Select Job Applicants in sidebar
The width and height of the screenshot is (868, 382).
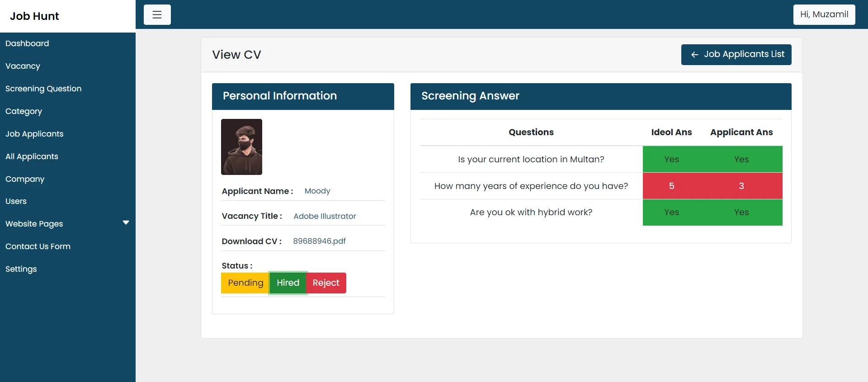point(34,134)
